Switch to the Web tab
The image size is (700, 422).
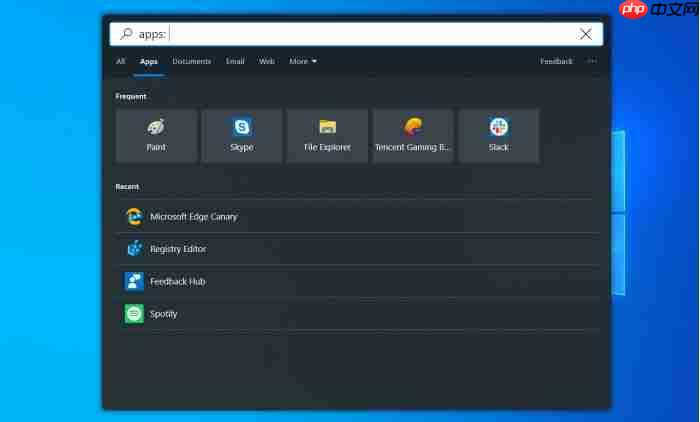[x=267, y=61]
